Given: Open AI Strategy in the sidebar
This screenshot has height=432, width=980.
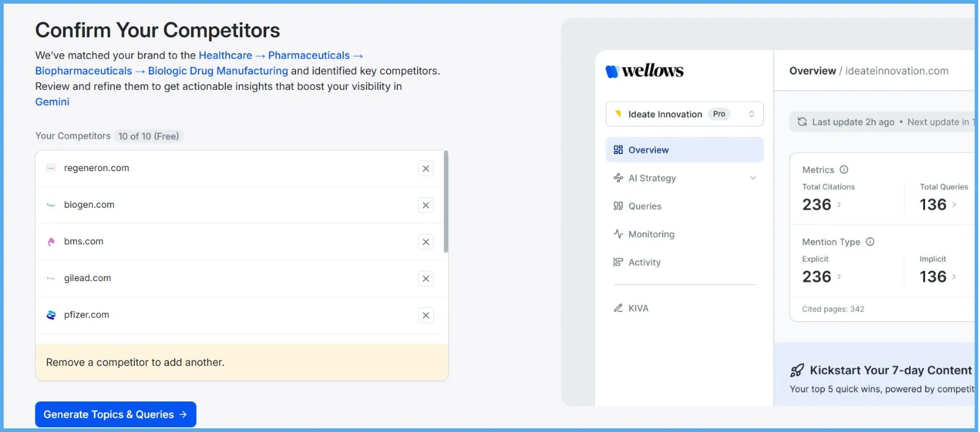Looking at the screenshot, I should pyautogui.click(x=684, y=178).
